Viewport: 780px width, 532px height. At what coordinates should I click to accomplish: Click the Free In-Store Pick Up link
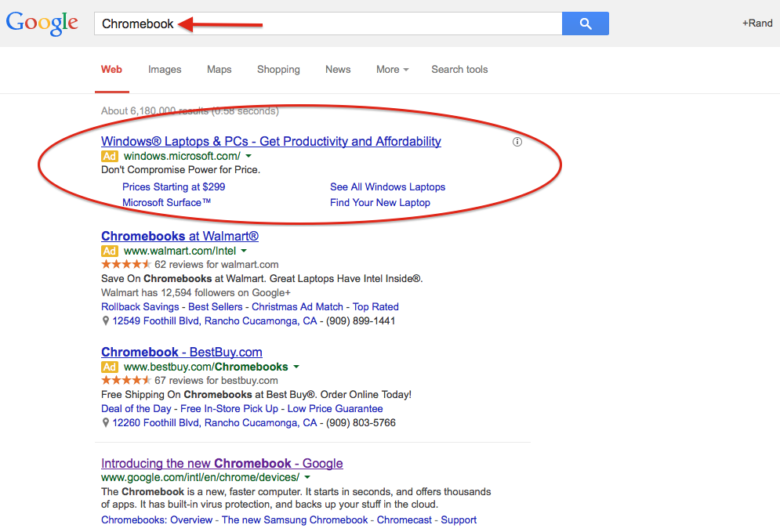pos(230,409)
